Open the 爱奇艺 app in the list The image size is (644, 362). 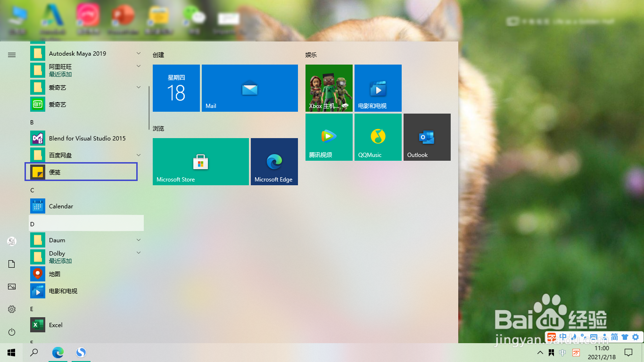click(x=87, y=104)
